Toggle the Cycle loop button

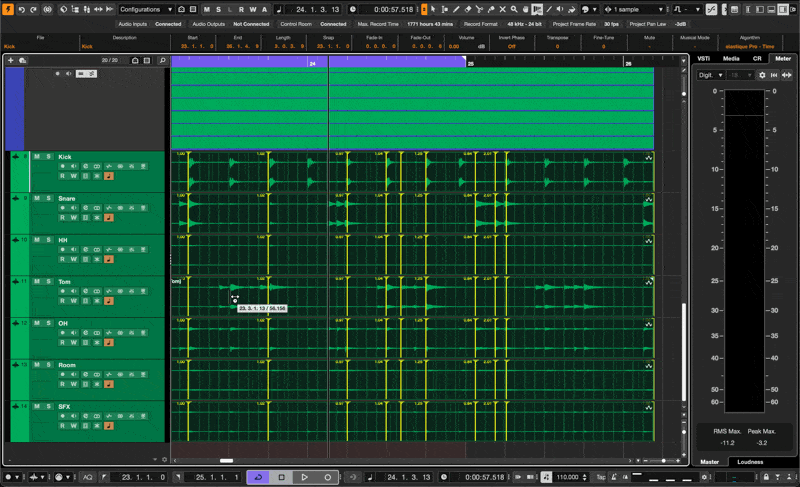pyautogui.click(x=257, y=477)
